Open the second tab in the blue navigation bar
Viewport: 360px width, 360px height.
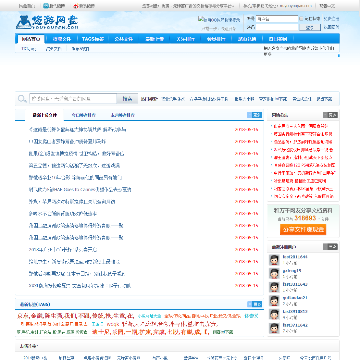[x=62, y=39]
